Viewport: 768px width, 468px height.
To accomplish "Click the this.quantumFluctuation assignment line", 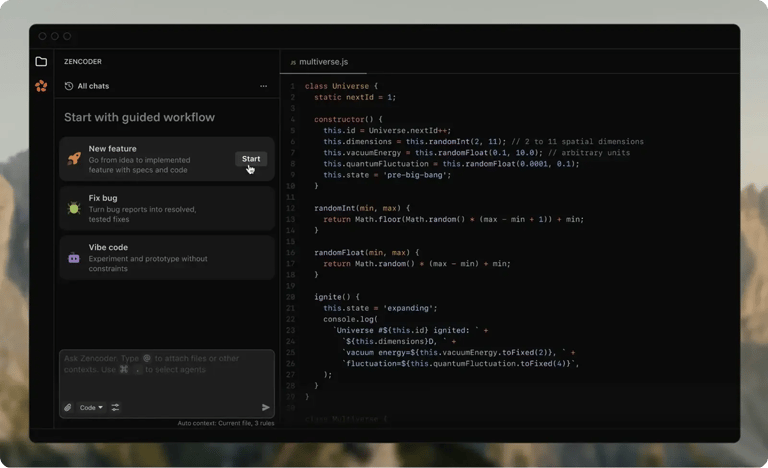I will click(x=451, y=164).
